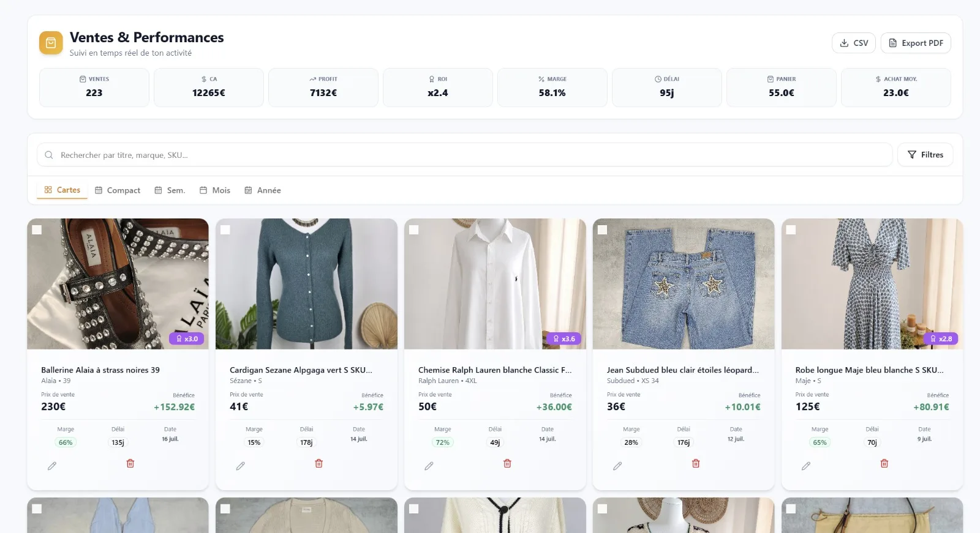Screen dimensions: 980x533
Task: Click title "Jean Subdued bleu clair étoiles léopard..."
Action: coord(683,370)
